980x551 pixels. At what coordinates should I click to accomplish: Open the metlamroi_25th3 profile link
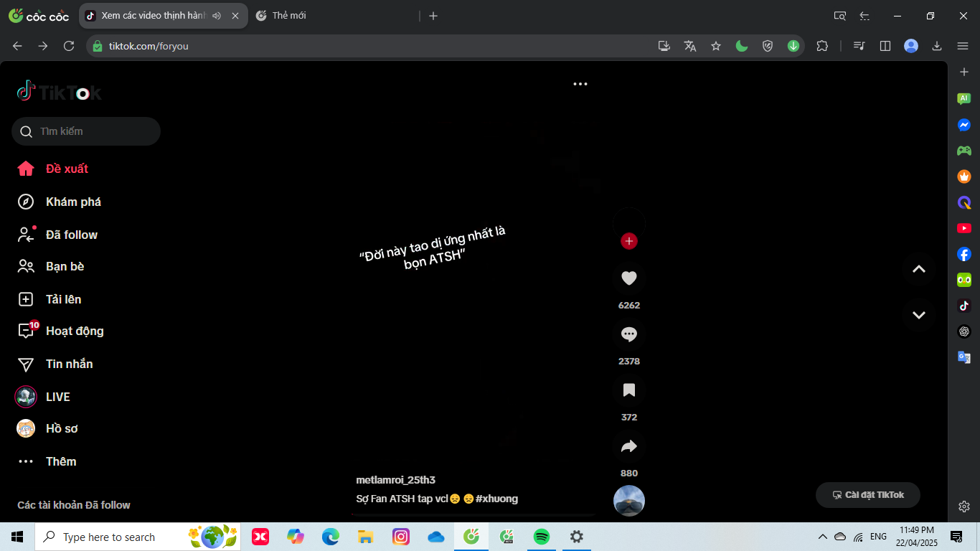(x=395, y=480)
